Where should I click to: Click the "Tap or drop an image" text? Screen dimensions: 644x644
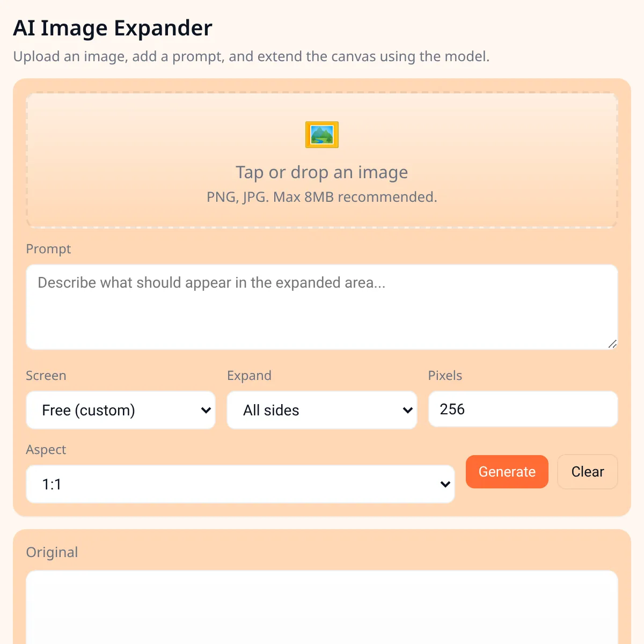click(x=322, y=172)
